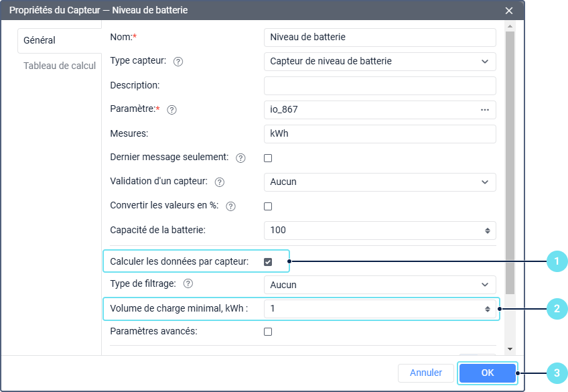Enable Dernier message seulement checkbox
The image size is (568, 392).
pyautogui.click(x=268, y=158)
